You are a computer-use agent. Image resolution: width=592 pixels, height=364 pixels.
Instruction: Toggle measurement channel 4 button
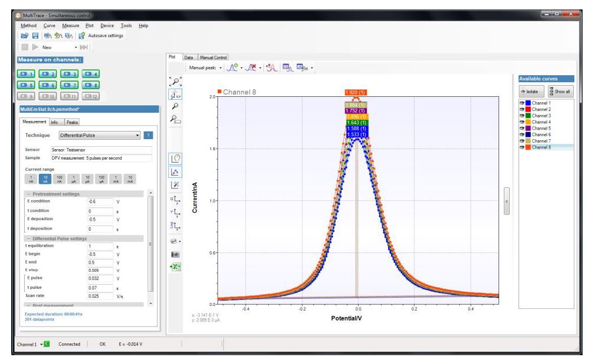tap(91, 74)
